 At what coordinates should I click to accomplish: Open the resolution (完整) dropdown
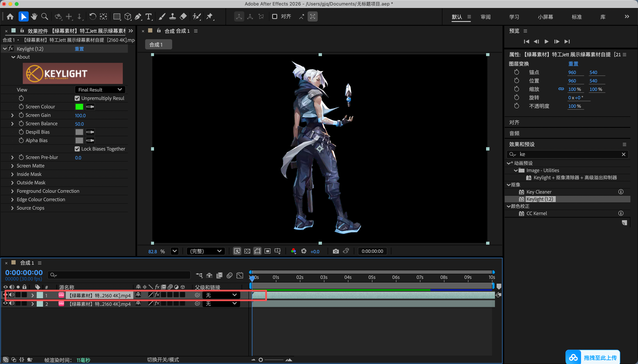coord(205,251)
